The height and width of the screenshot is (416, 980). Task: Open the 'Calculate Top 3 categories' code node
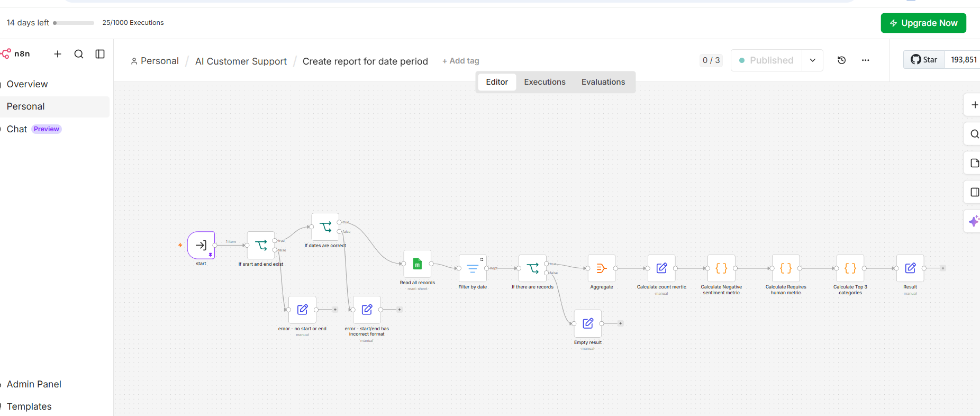(x=850, y=268)
